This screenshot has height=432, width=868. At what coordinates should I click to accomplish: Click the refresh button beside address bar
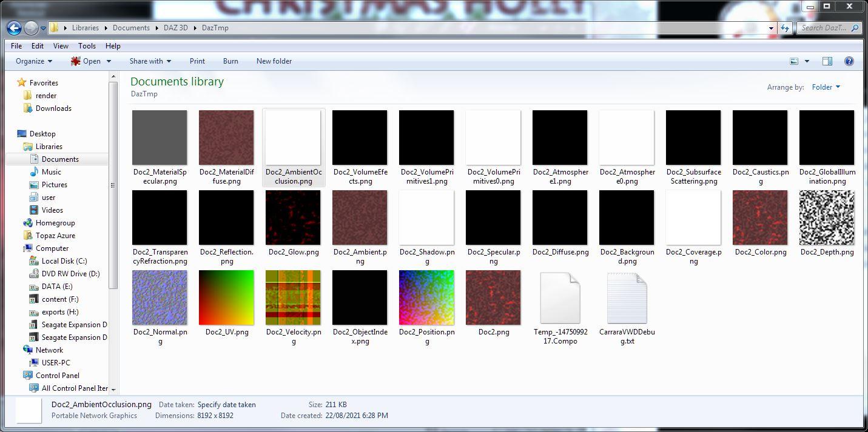tap(785, 28)
